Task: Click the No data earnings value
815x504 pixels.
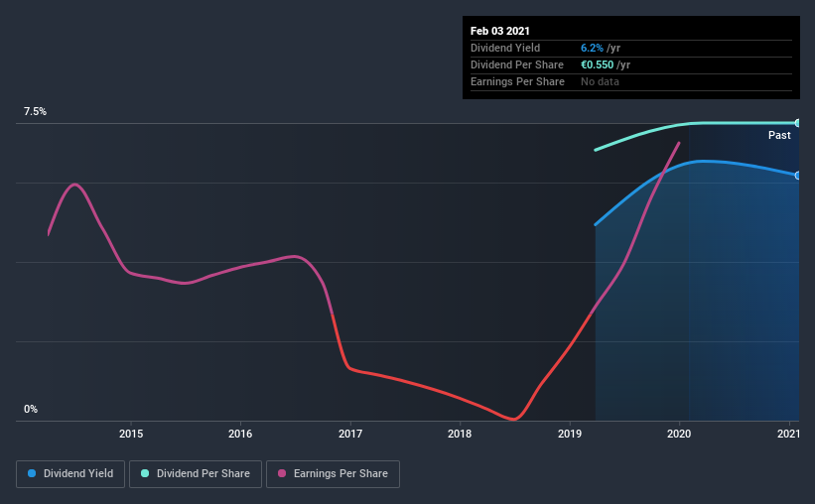Action: [x=600, y=81]
